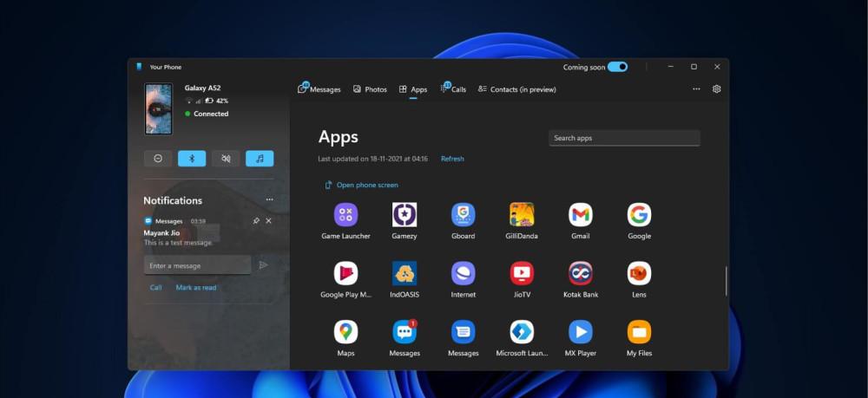
Task: Select the Apps tab
Action: [x=413, y=89]
